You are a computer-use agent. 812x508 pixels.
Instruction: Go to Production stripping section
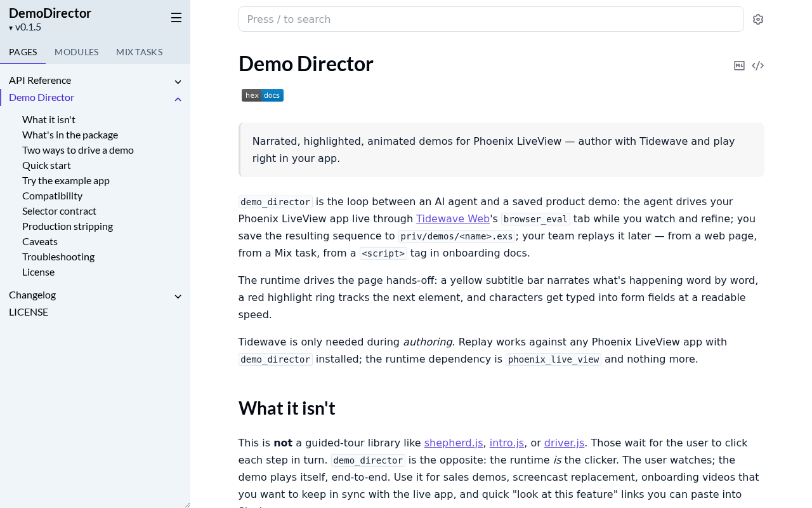tap(68, 226)
